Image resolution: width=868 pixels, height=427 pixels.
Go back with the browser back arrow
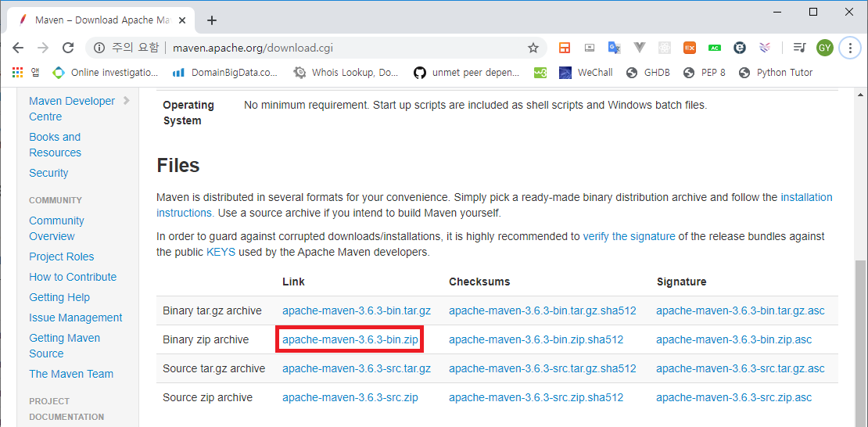tap(18, 48)
